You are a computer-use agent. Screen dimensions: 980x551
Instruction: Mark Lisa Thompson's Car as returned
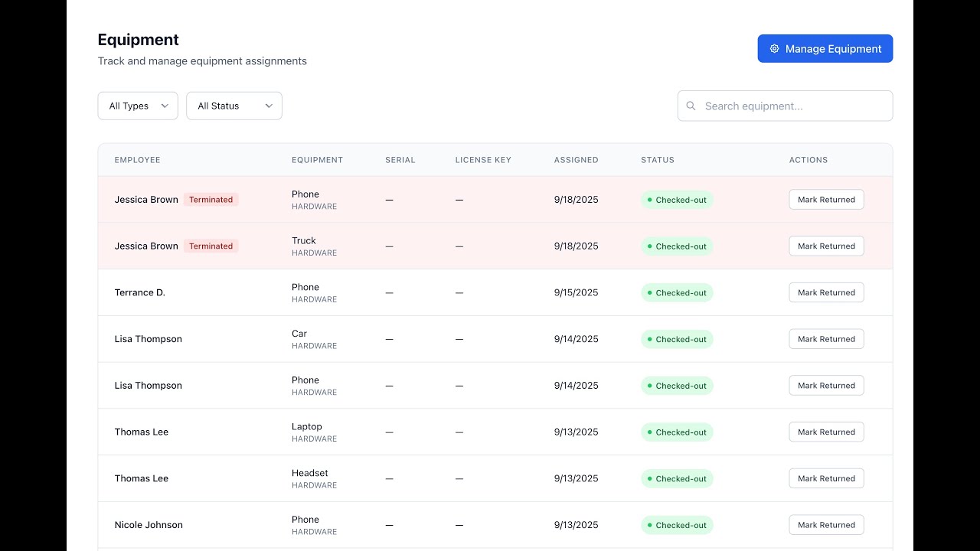tap(826, 339)
